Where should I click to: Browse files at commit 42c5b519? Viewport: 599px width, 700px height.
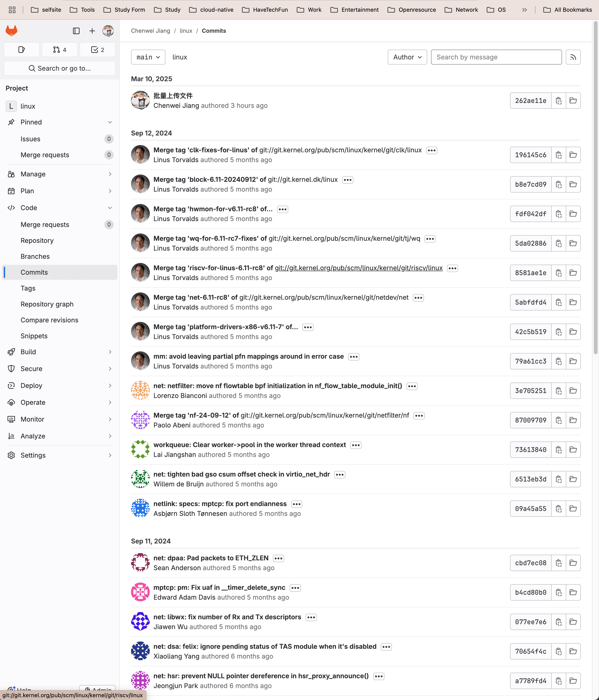click(x=573, y=332)
